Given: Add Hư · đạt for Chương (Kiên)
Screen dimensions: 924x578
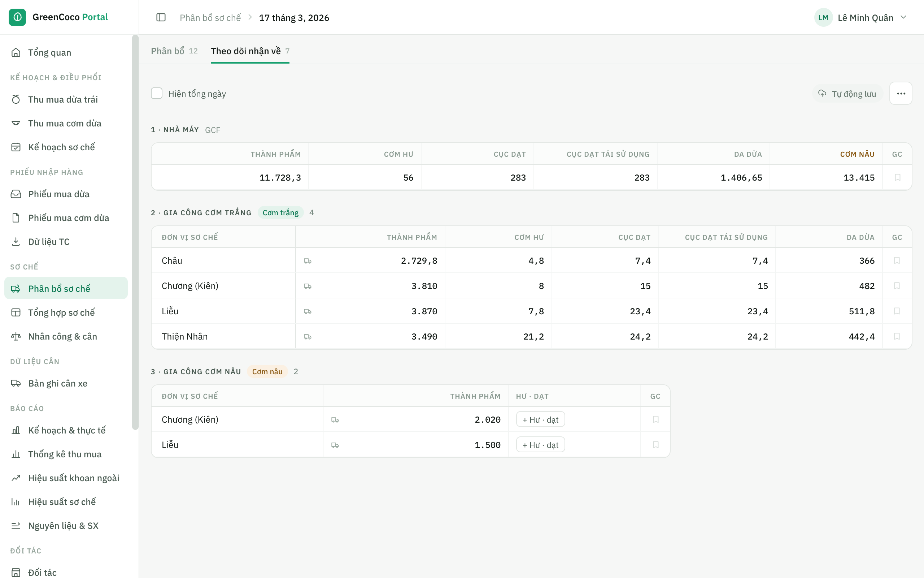Looking at the screenshot, I should click(x=540, y=419).
